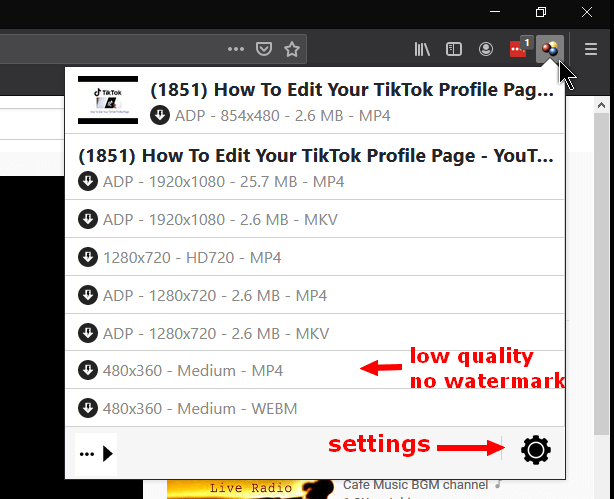This screenshot has height=499, width=614.
Task: Select ADP - 1280x720 - 2.6 MB - MP4 entry
Action: (x=315, y=295)
